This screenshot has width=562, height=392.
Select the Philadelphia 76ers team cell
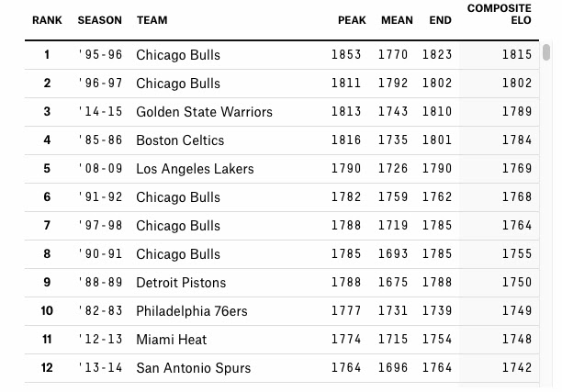click(192, 311)
